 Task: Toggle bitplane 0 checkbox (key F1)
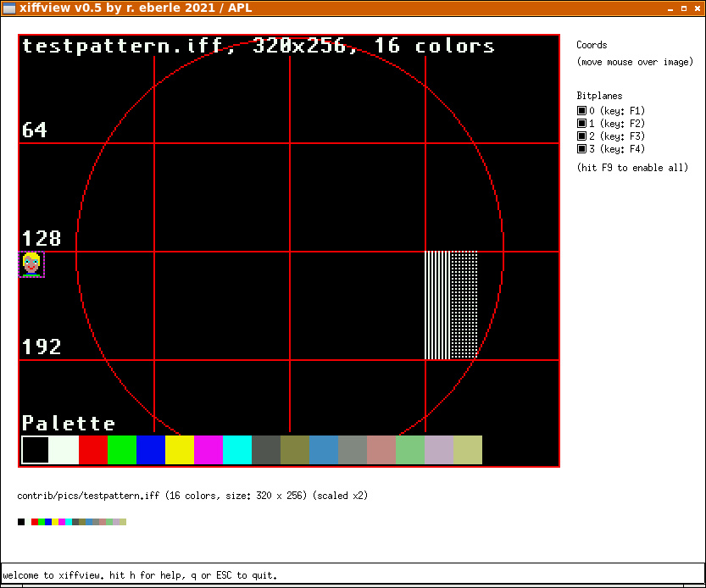(x=581, y=110)
